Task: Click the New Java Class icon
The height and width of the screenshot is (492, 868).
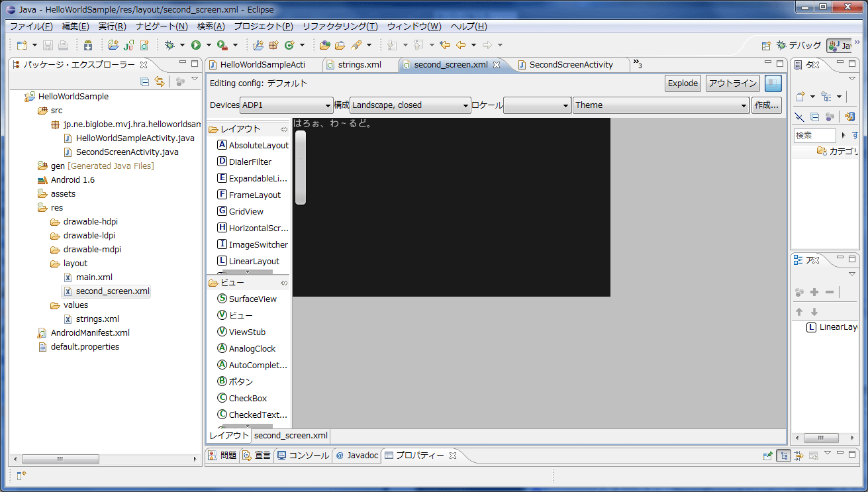Action: coord(289,45)
